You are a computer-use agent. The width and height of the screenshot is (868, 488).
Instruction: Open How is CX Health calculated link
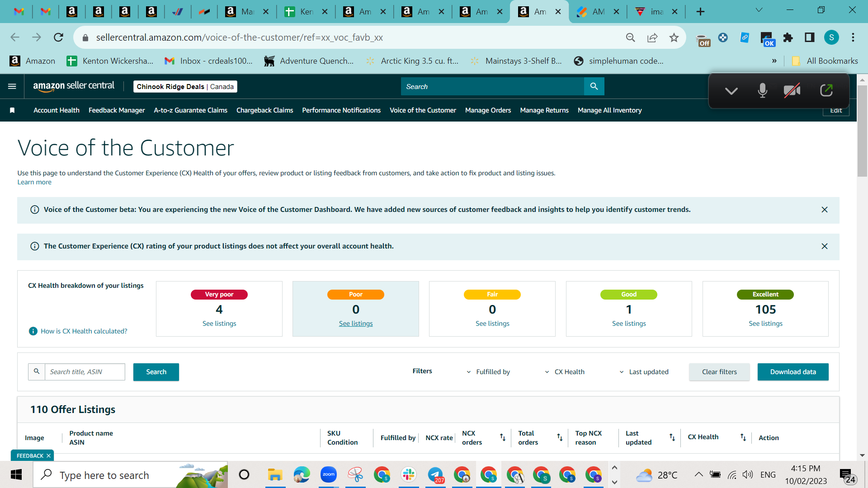coord(84,331)
